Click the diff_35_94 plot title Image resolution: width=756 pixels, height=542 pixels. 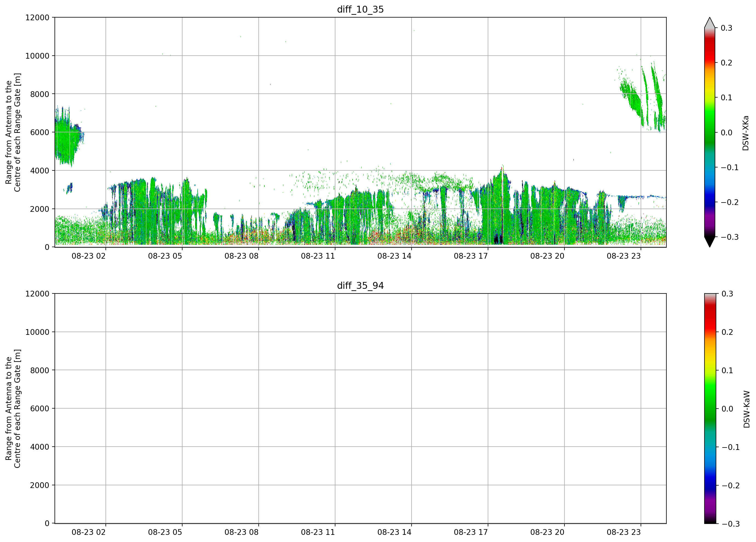[360, 286]
